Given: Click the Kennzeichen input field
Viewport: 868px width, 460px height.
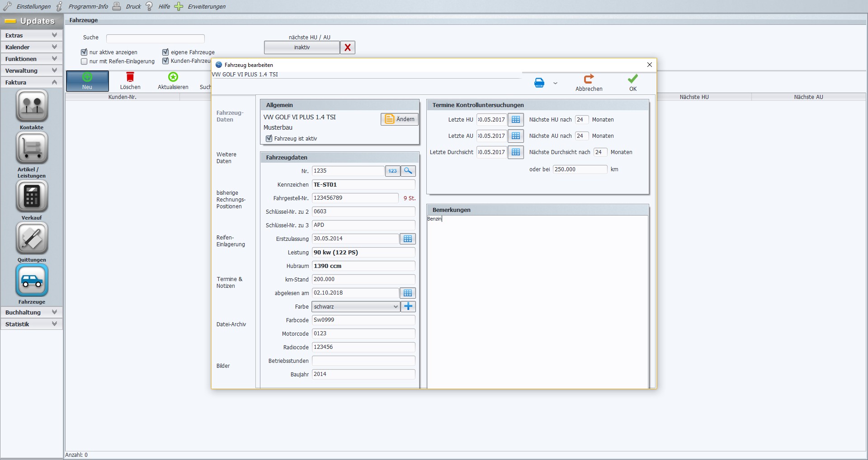Looking at the screenshot, I should [x=363, y=185].
